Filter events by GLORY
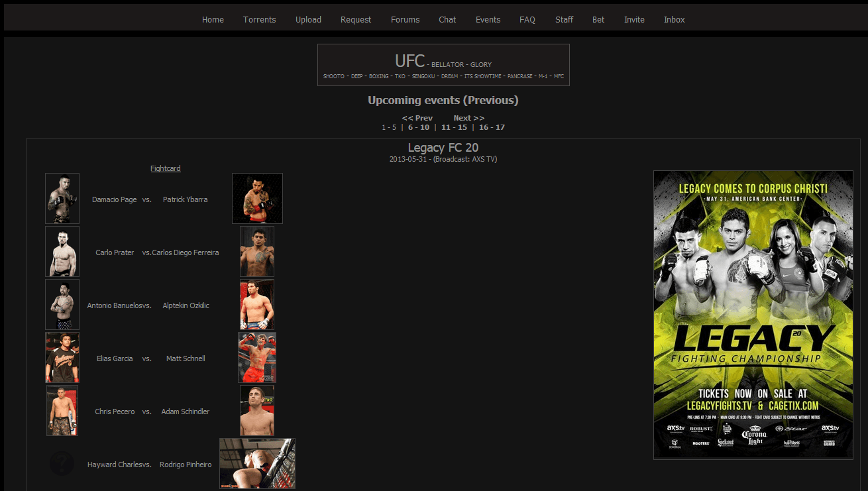868x491 pixels. point(481,65)
